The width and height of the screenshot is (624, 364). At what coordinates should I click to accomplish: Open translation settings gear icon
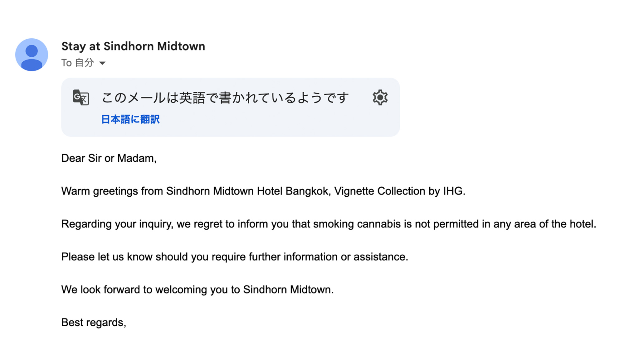point(380,98)
